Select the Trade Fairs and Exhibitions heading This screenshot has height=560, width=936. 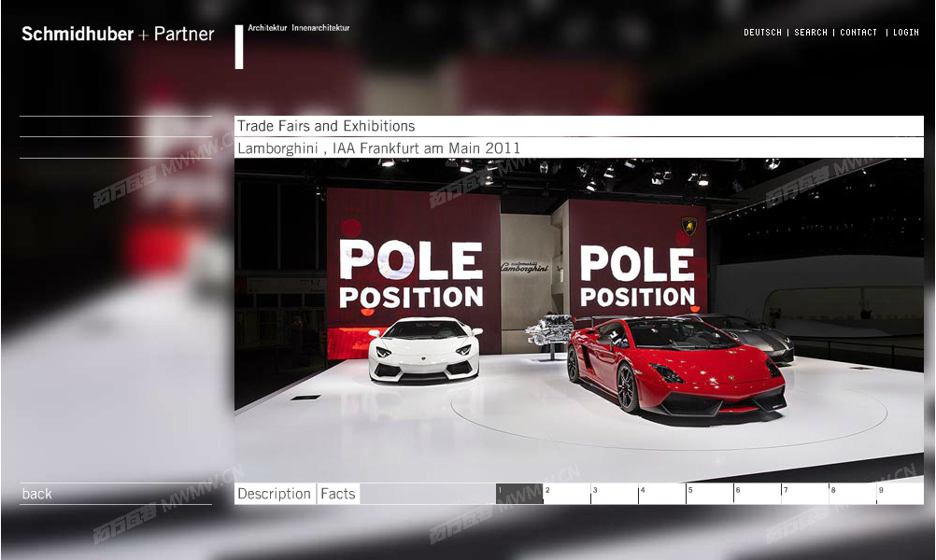click(x=326, y=126)
